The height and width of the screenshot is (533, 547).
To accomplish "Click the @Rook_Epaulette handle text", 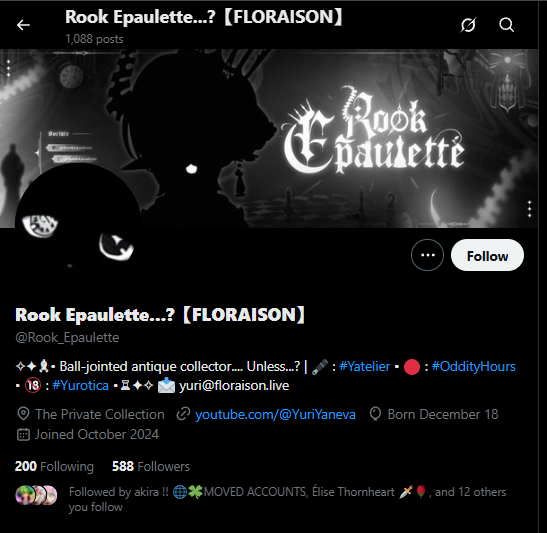I will (x=67, y=337).
